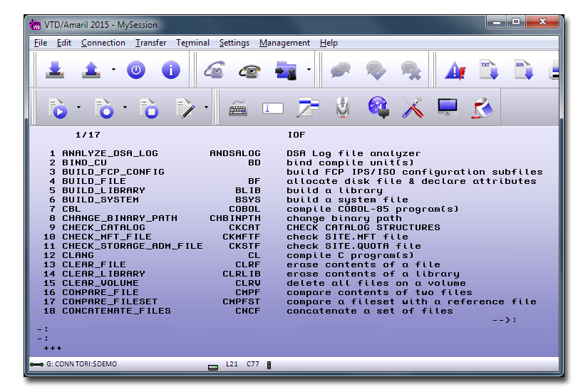Open the Connection menu
Viewport: 588px width, 392px height.
[x=103, y=43]
